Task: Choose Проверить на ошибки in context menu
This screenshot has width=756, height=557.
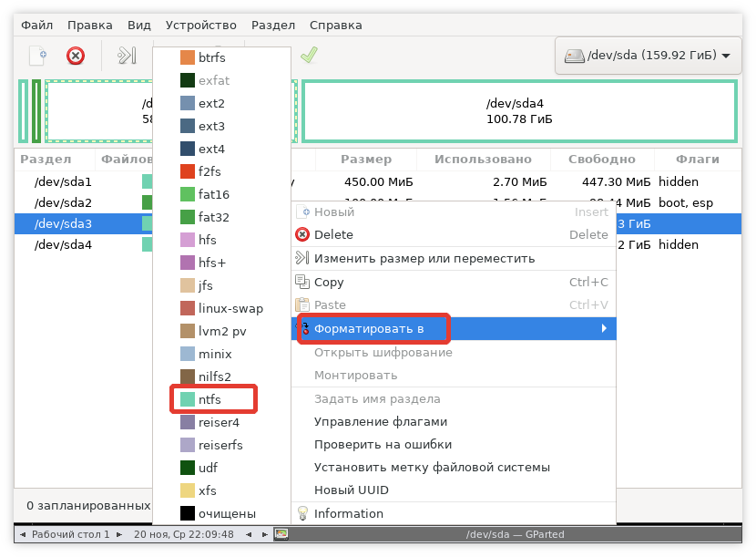Action: pos(383,445)
